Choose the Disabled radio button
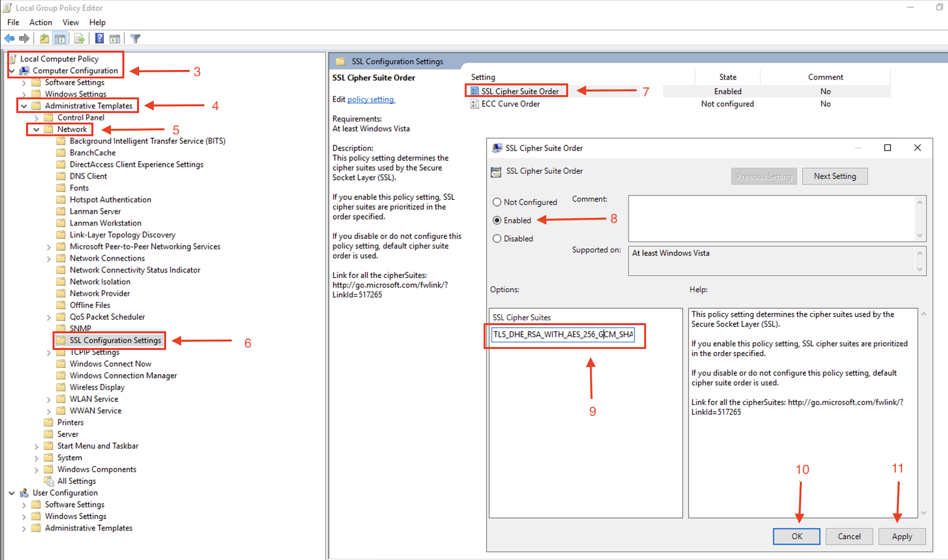 tap(497, 238)
